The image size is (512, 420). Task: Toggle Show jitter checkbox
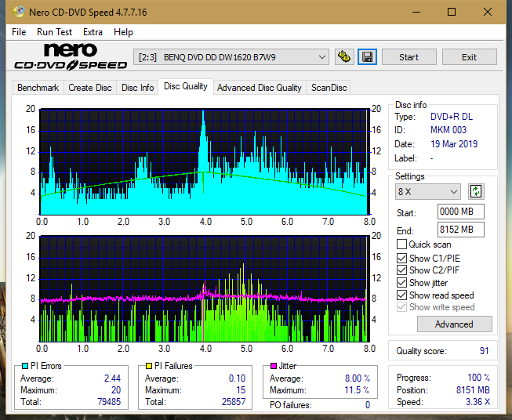(x=401, y=283)
